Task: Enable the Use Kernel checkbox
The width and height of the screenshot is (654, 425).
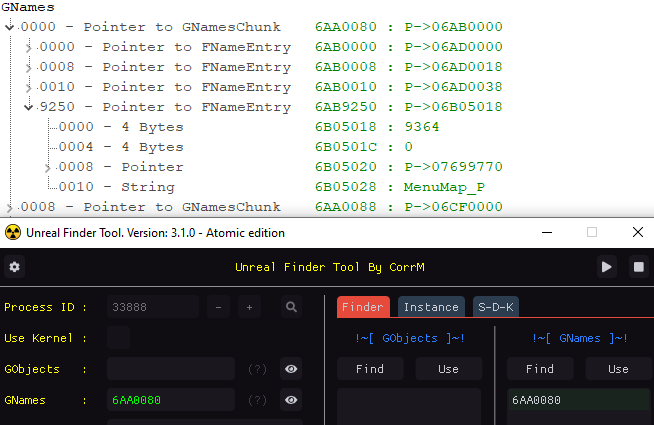Action: point(118,338)
